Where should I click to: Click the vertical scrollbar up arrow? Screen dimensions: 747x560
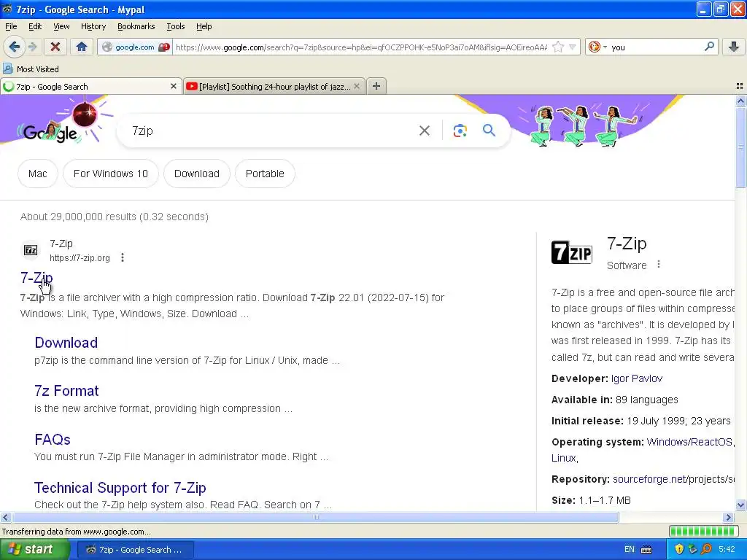click(740, 101)
